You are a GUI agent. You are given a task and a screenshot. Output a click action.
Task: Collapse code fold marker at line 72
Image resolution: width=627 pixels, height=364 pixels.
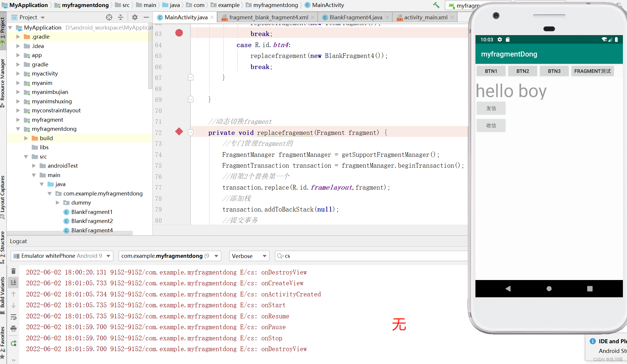click(190, 133)
